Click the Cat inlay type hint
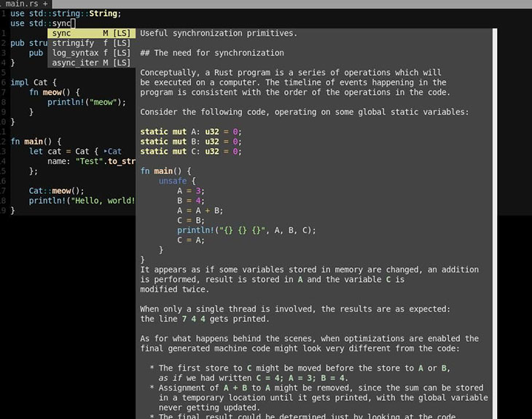The height and width of the screenshot is (419, 532). coord(114,152)
